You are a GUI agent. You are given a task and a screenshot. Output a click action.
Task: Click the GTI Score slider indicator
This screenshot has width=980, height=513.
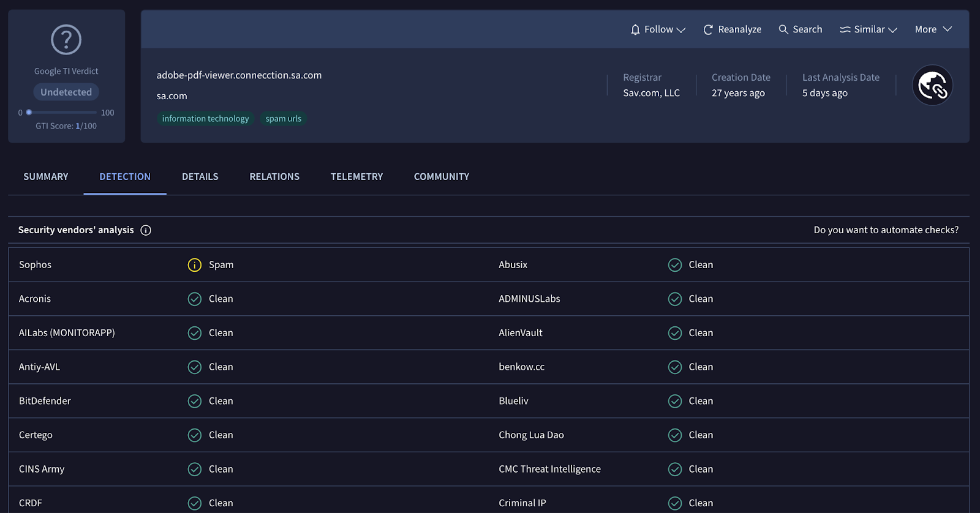29,112
